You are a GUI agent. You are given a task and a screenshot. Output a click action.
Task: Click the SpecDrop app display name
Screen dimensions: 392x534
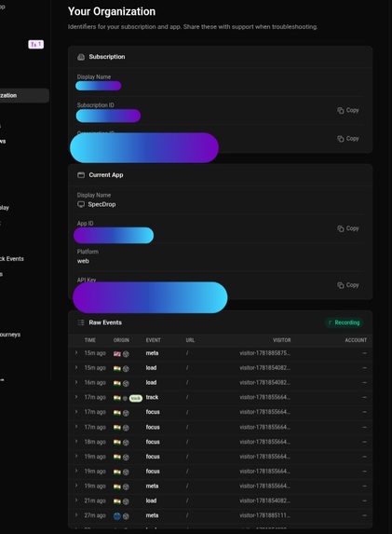coord(101,204)
